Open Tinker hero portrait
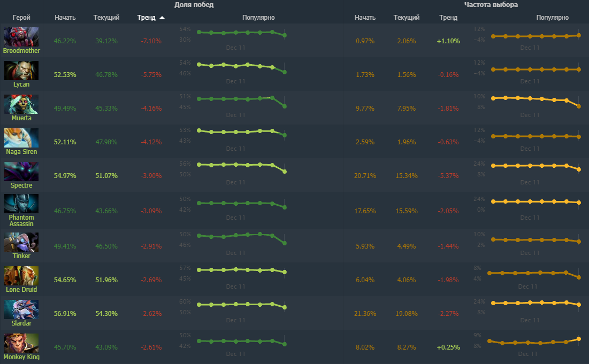This screenshot has width=589, height=364. pos(21,242)
